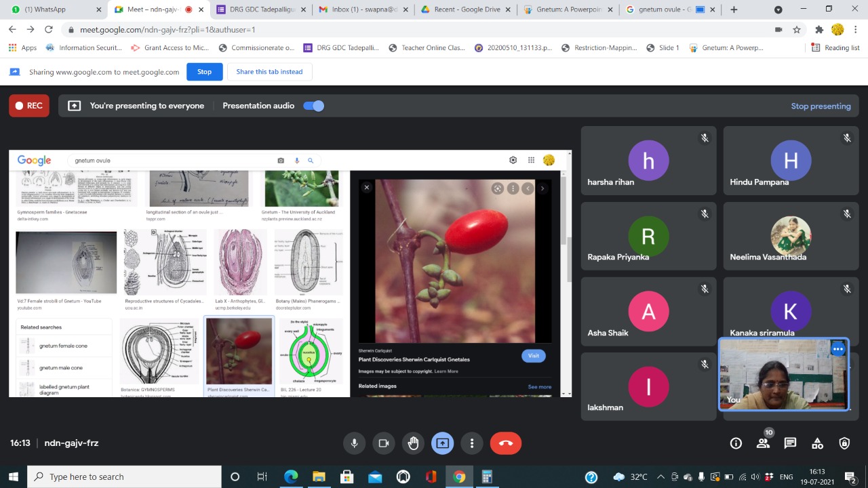Toggle the Presentation audio switch
The height and width of the screenshot is (488, 868).
(313, 106)
